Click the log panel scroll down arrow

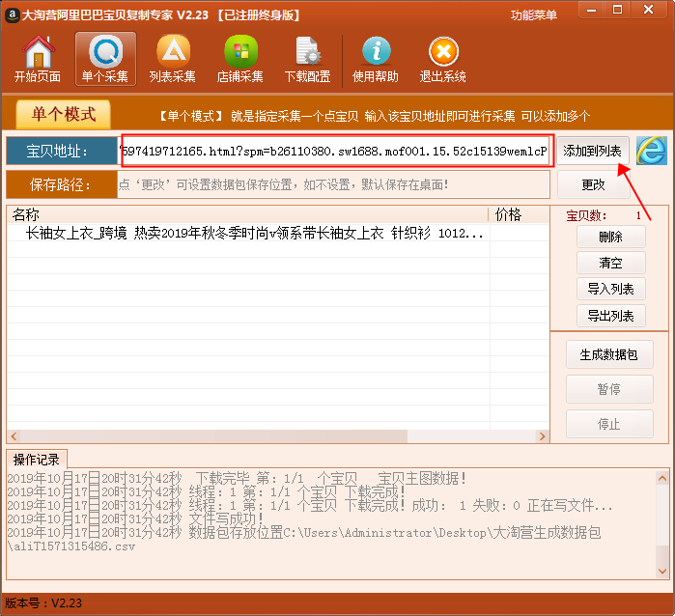click(x=662, y=572)
